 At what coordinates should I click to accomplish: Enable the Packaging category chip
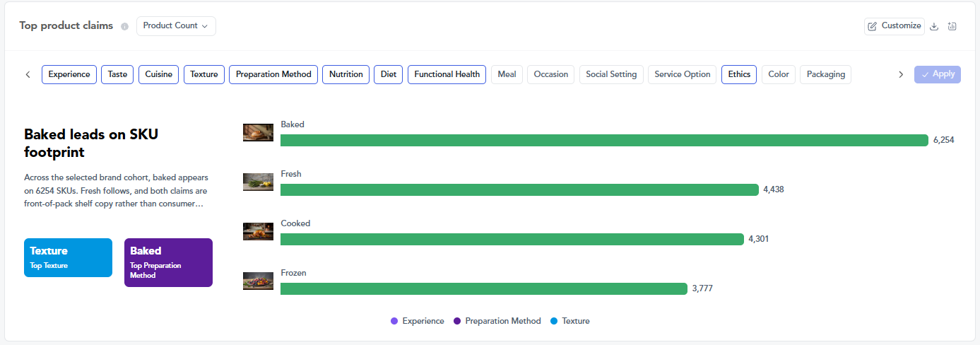[826, 74]
